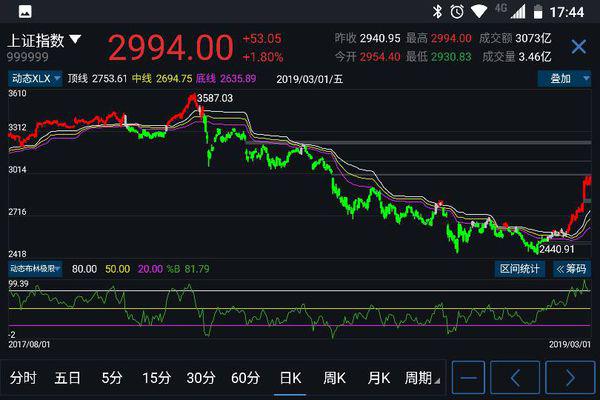Screen dimensions: 600x400
Task: Tap the 17:44 clock
Action: [x=567, y=12]
